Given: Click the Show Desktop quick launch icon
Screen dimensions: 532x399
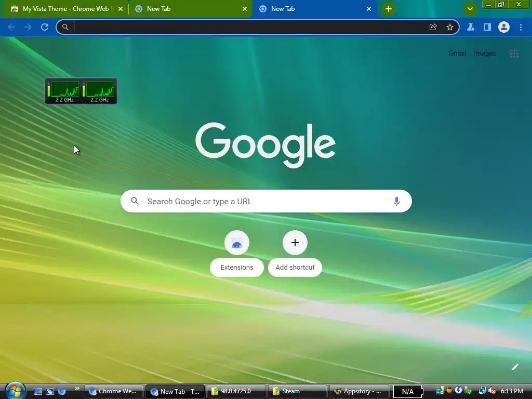Looking at the screenshot, I should pos(37,391).
